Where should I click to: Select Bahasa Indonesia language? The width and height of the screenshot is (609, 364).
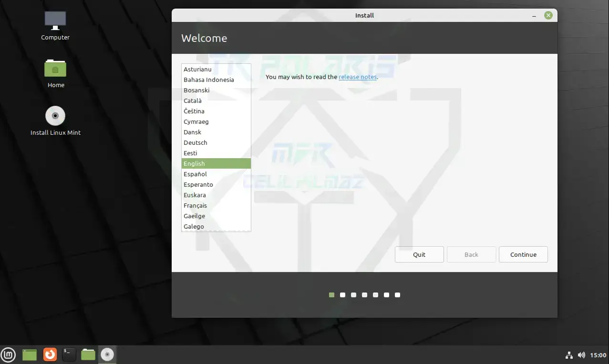[x=217, y=80]
